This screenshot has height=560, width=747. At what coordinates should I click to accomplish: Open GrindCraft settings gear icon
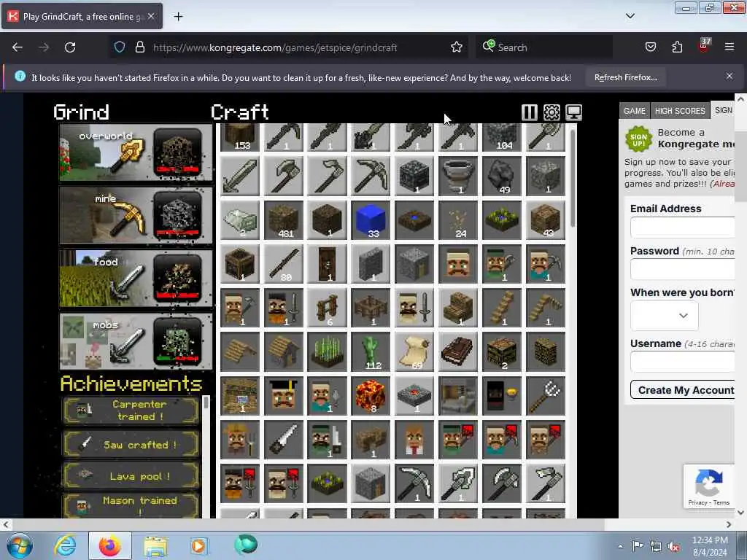point(551,112)
